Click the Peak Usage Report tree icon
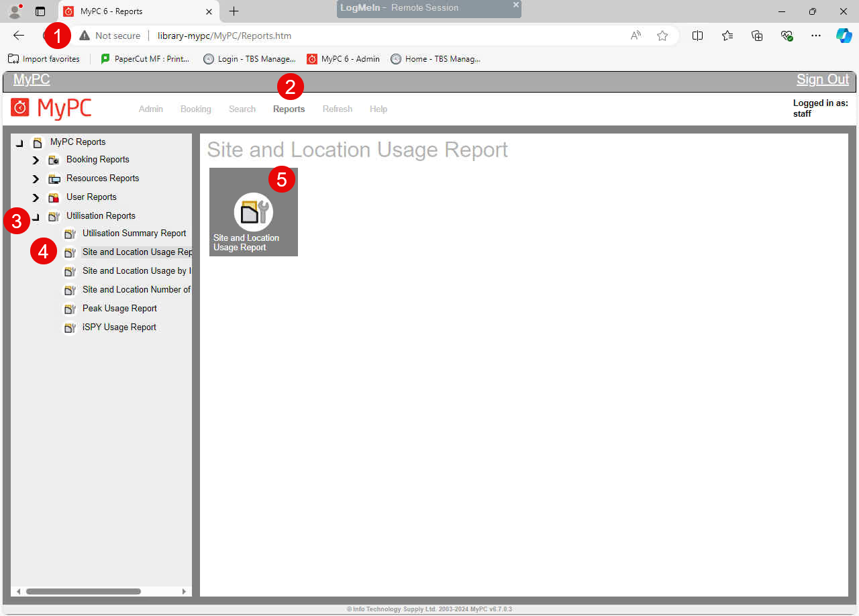The width and height of the screenshot is (859, 616). pos(70,309)
